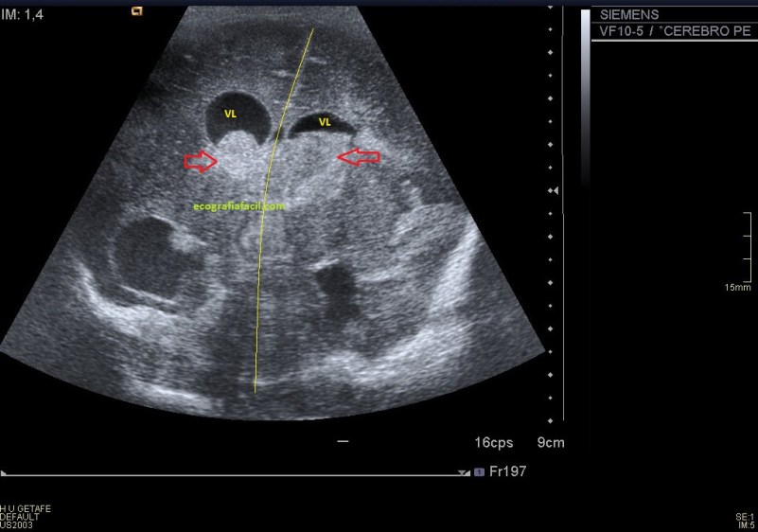Image resolution: width=758 pixels, height=532 pixels.
Task: Click the IM: 1,4 image index label
Action: [22, 12]
